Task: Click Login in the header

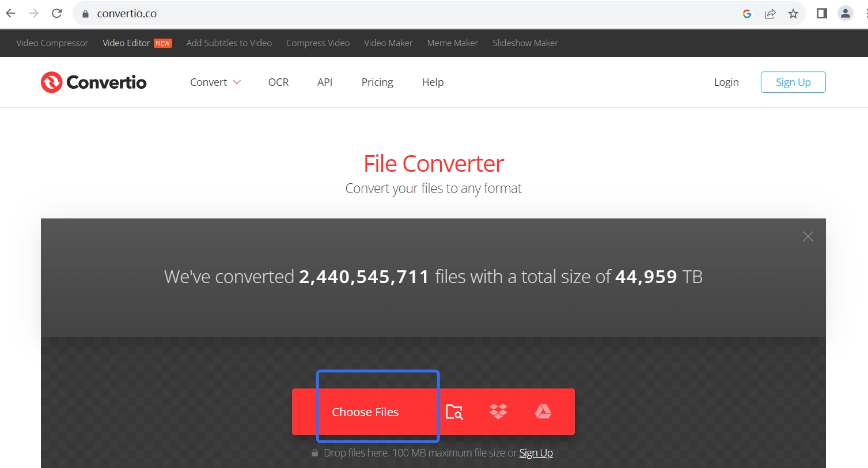Action: (726, 82)
